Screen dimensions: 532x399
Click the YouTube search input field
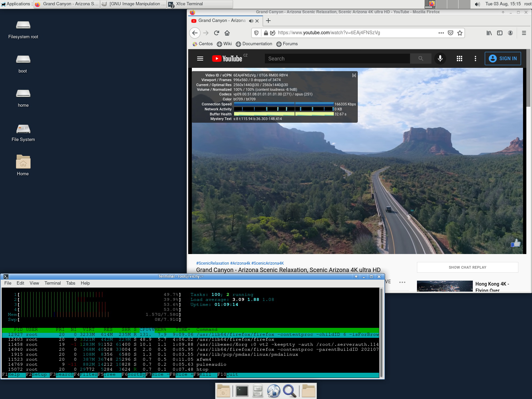(337, 59)
